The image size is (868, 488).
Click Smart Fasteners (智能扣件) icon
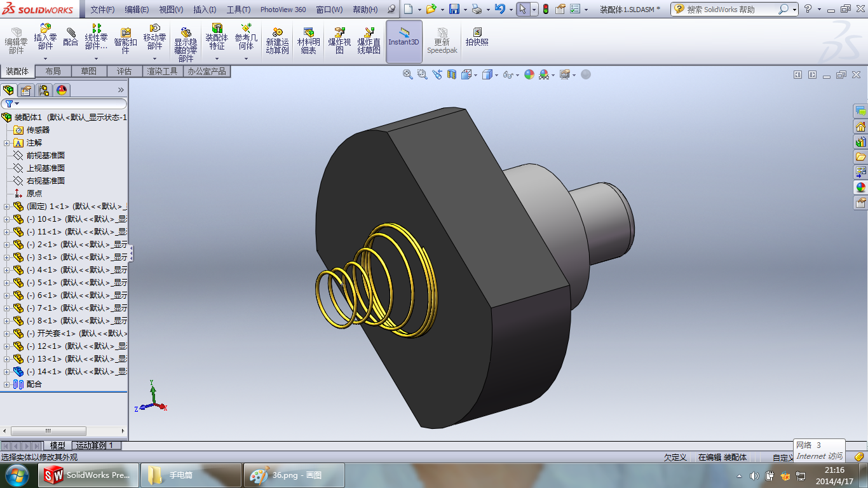pyautogui.click(x=126, y=32)
